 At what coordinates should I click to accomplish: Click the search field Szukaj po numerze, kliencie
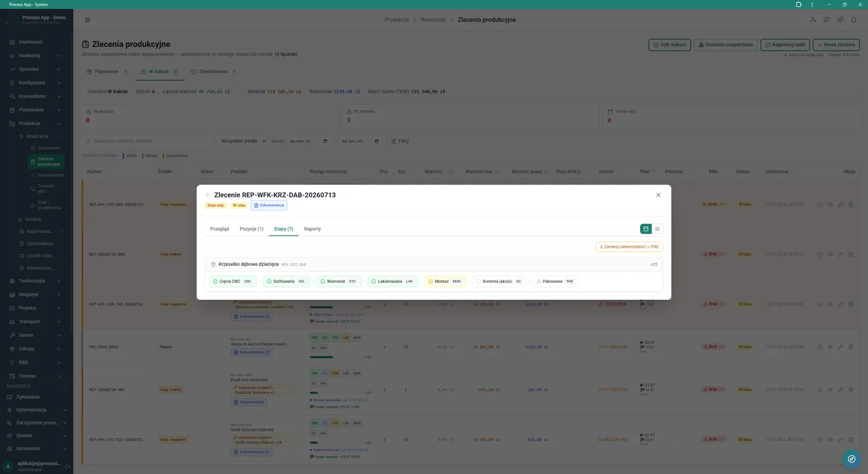[146, 141]
